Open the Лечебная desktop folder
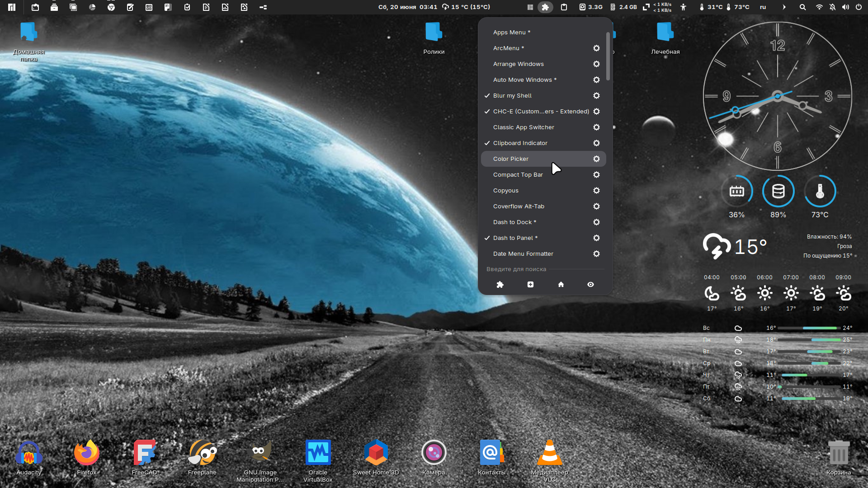This screenshot has height=488, width=868. pyautogui.click(x=665, y=38)
